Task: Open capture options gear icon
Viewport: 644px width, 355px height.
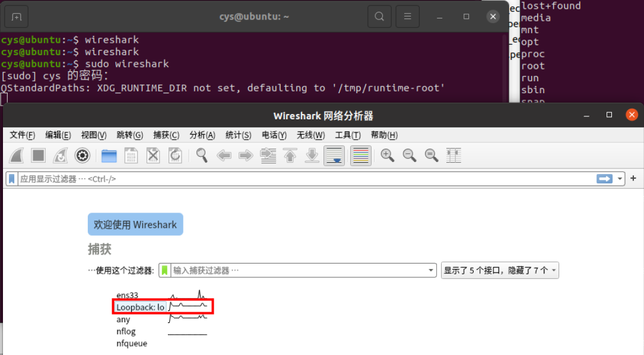Action: (82, 156)
